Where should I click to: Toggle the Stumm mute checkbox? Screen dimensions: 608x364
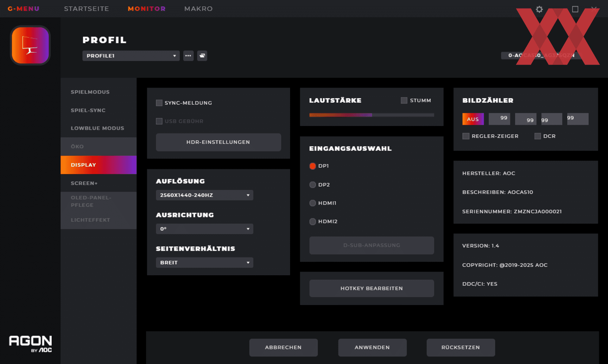404,100
